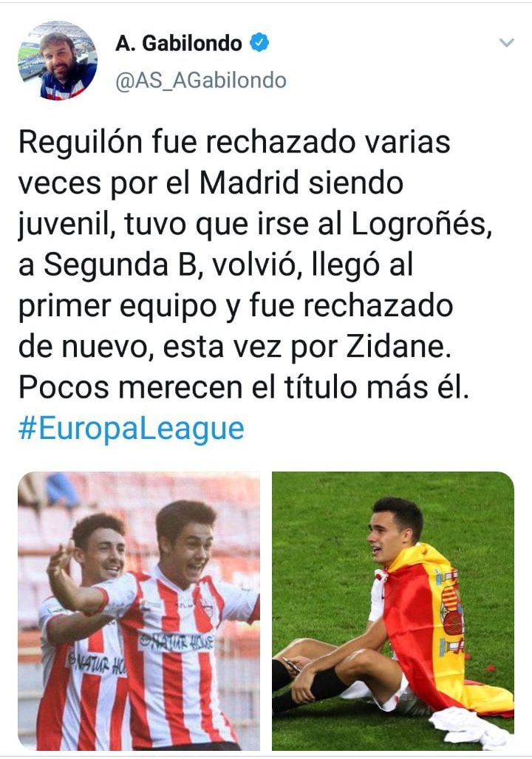Open the left photo of striped-jersey players
Image resolution: width=532 pixels, height=759 pixels.
point(139,611)
